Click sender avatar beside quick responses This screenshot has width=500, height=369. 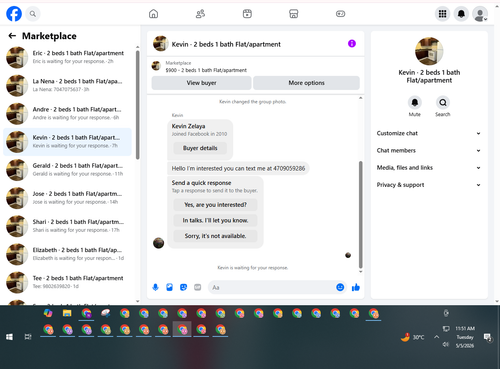pos(158,243)
